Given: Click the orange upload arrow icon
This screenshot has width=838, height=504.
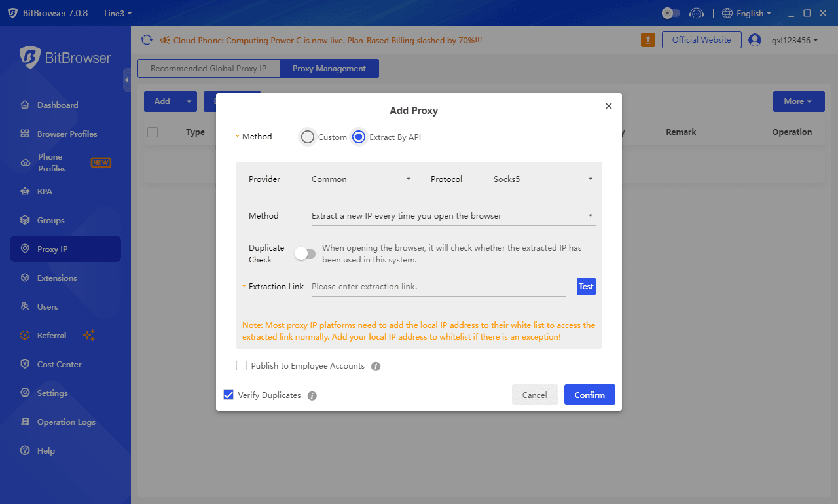Looking at the screenshot, I should pyautogui.click(x=647, y=40).
